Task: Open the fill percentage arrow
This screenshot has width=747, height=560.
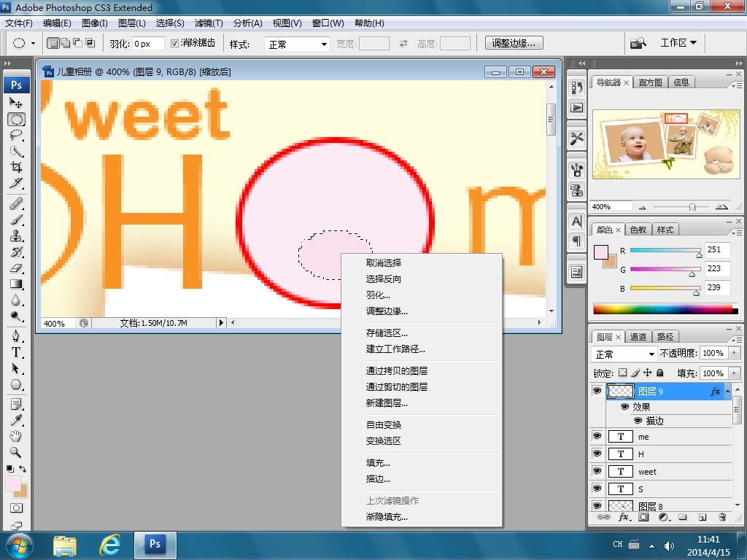Action: click(x=734, y=373)
